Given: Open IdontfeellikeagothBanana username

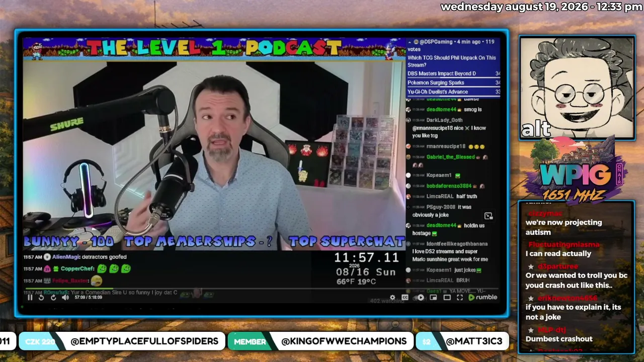Looking at the screenshot, I should point(457,244).
